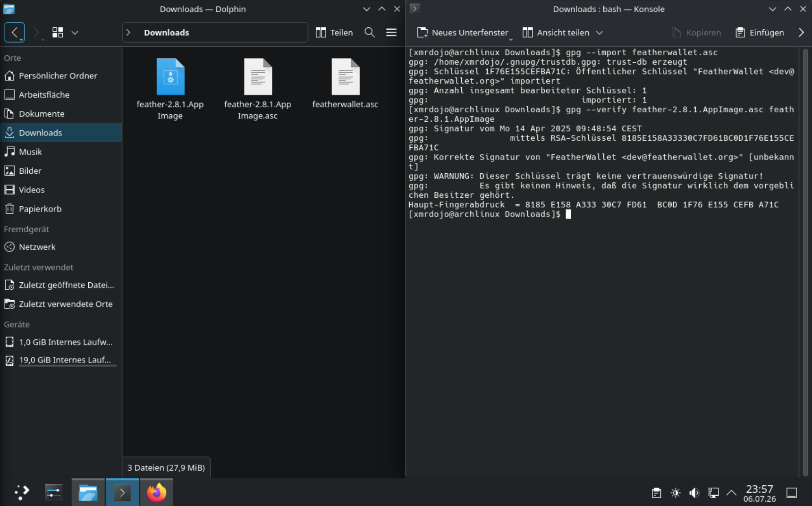Image resolution: width=812 pixels, height=506 pixels.
Task: Switch to Dolphin via taskbar
Action: coord(88,492)
